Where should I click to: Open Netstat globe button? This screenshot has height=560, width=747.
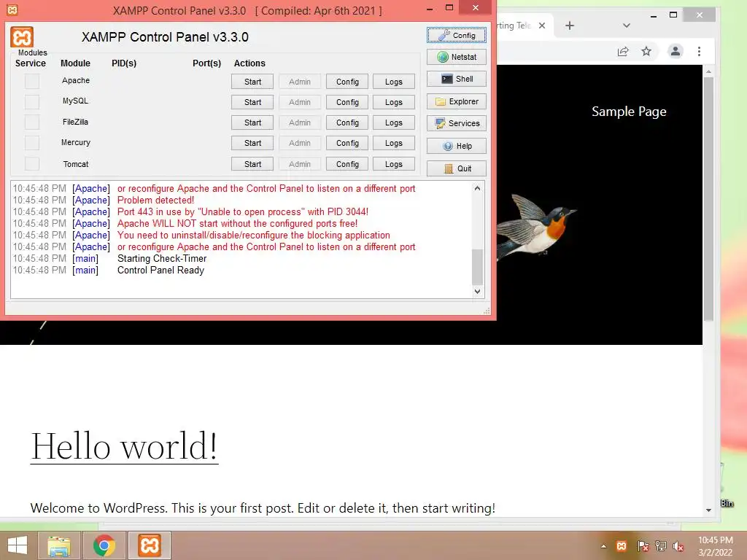click(x=457, y=57)
